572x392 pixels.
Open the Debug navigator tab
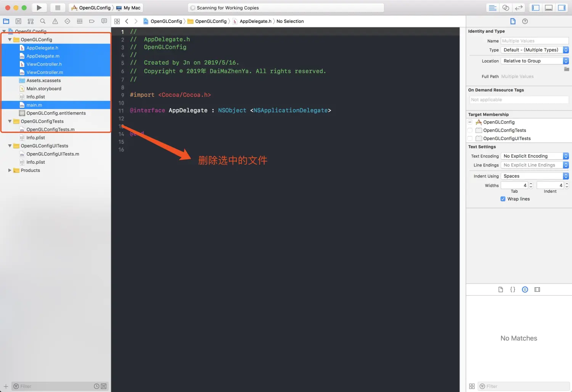pos(79,21)
